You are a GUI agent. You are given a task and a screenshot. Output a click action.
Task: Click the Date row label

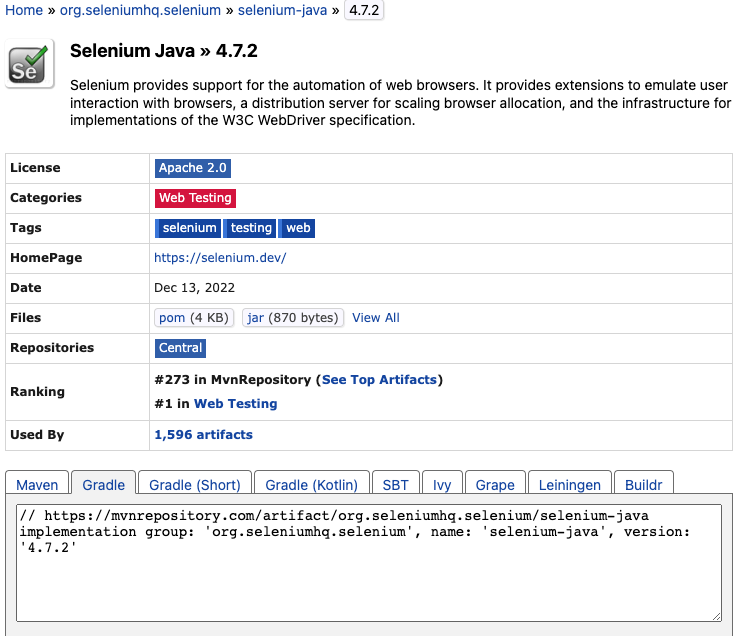click(26, 288)
